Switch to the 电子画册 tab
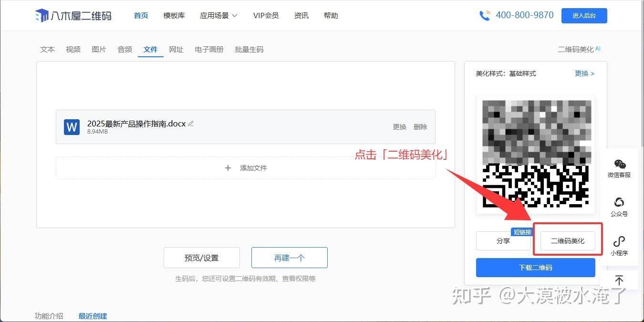The height and width of the screenshot is (322, 644). click(x=209, y=50)
